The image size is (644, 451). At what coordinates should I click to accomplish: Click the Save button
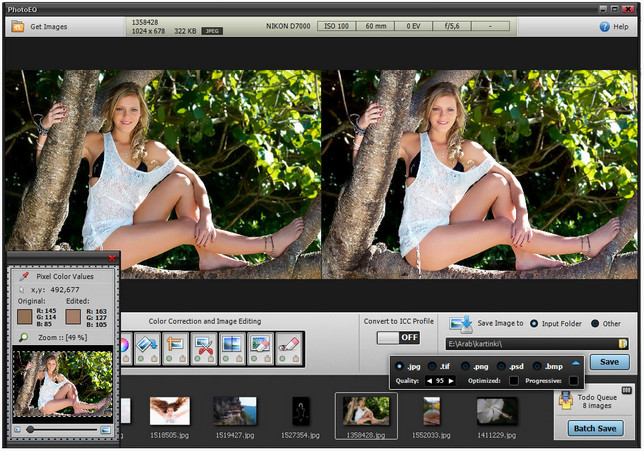609,362
